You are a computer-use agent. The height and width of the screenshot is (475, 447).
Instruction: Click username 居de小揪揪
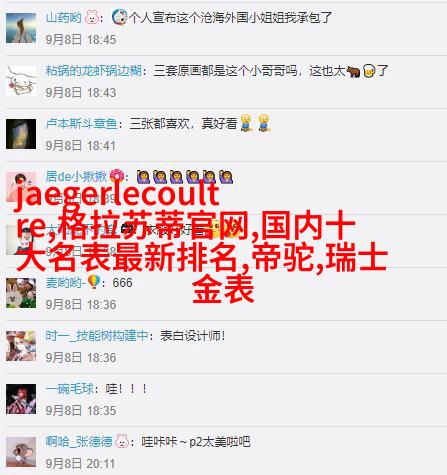pyautogui.click(x=76, y=177)
